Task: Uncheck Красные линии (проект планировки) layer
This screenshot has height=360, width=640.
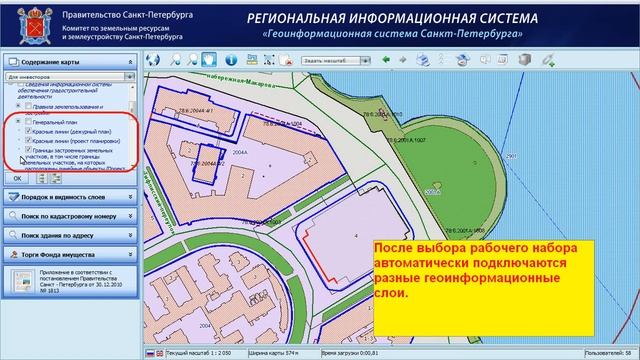Action: 28,140
